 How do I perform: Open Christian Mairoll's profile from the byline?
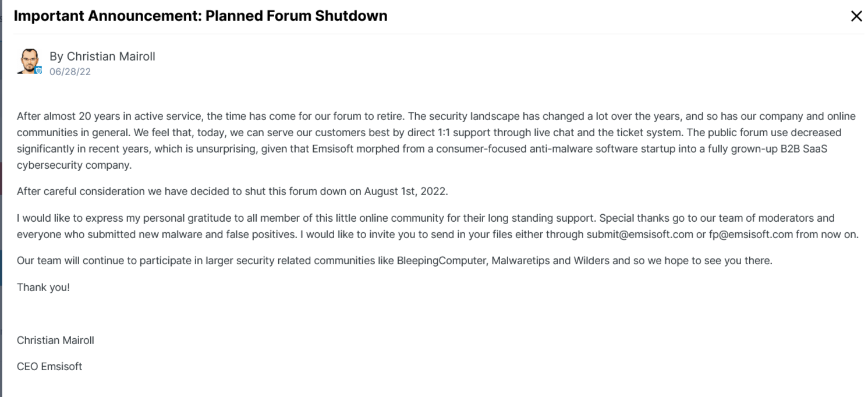point(111,56)
